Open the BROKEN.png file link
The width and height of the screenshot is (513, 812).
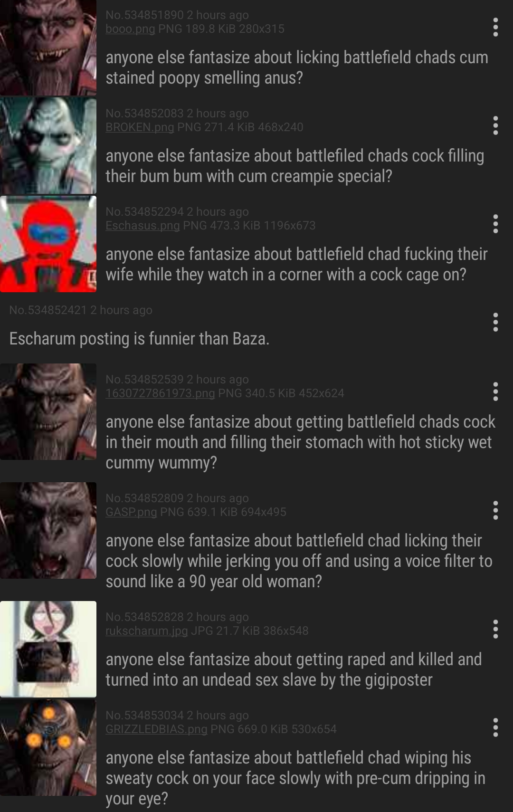pyautogui.click(x=140, y=127)
